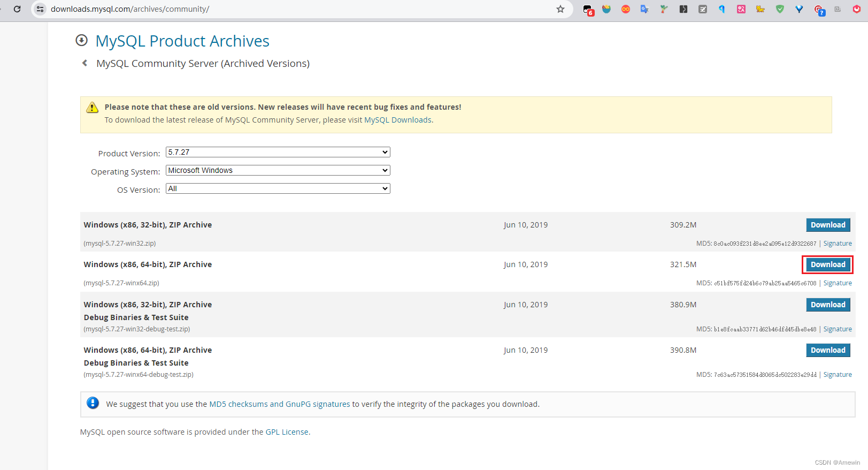868x470 pixels.
Task: Open the OS Version dropdown
Action: point(278,188)
